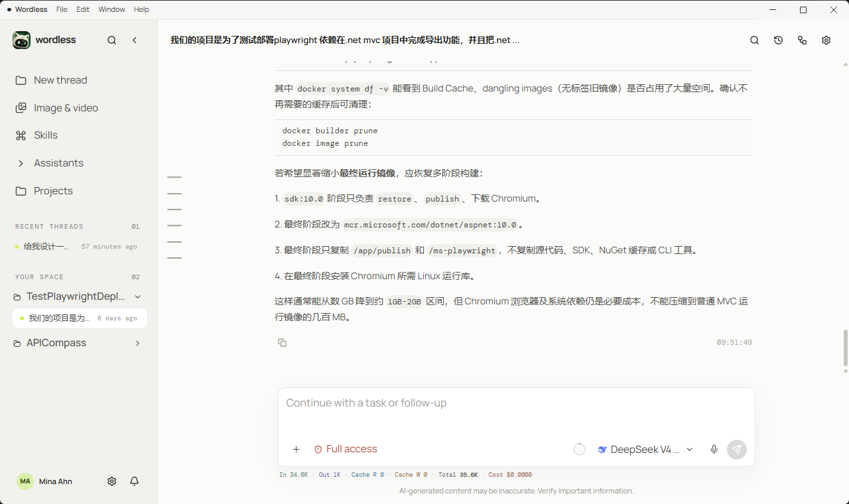The width and height of the screenshot is (849, 504).
Task: Open sidebar search magnifier icon
Action: tap(112, 40)
